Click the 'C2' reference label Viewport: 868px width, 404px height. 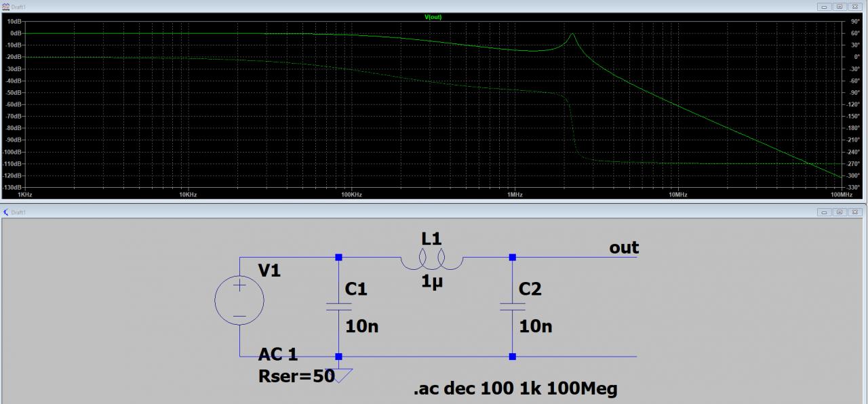[x=530, y=289]
